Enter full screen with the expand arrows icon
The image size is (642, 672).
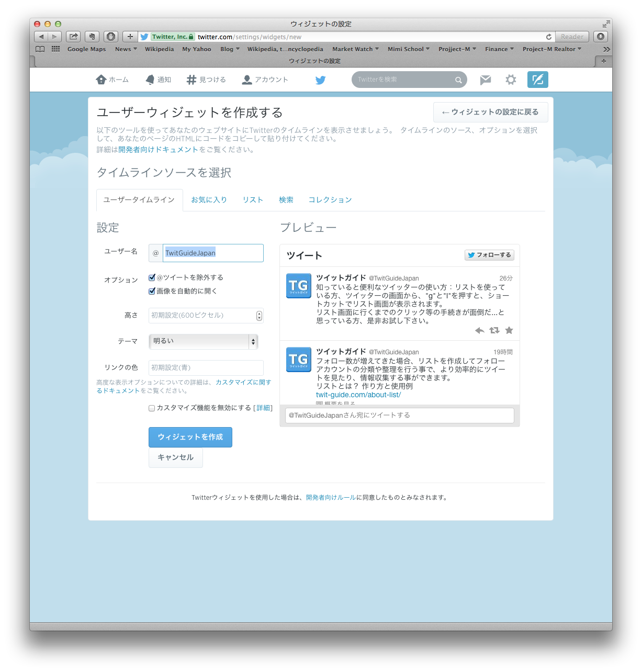(x=606, y=24)
